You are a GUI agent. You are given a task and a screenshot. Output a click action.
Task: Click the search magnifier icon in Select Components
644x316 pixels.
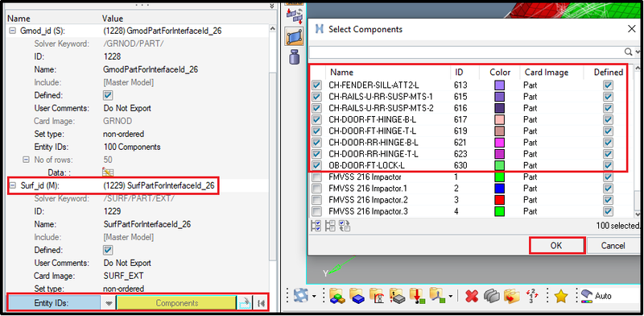coord(629,52)
